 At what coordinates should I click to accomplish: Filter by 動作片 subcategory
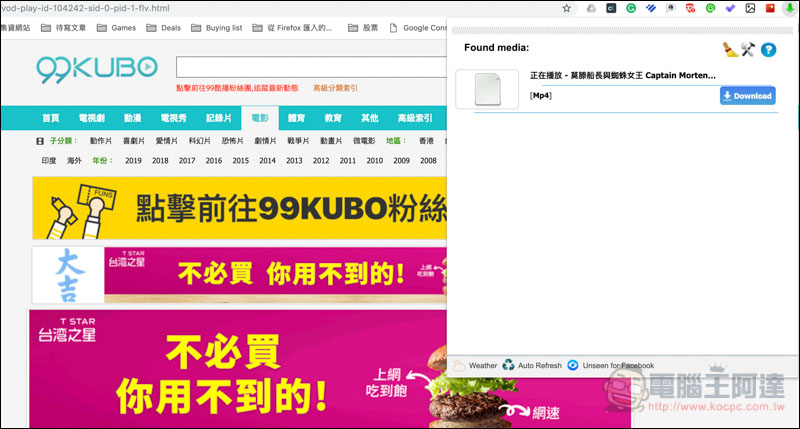pos(101,141)
